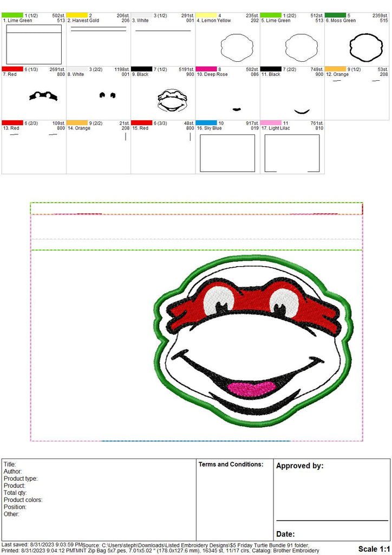This screenshot has width=392, height=555.
Task: Click the 'Author:' field label
Action: [13, 472]
